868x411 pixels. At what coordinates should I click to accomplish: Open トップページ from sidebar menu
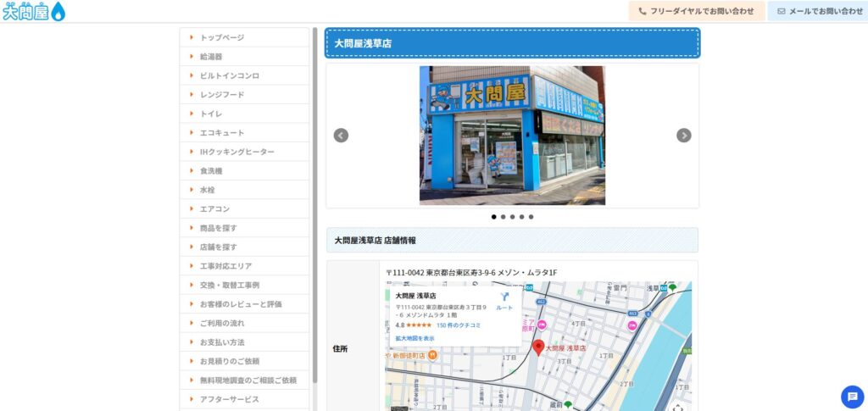(221, 37)
